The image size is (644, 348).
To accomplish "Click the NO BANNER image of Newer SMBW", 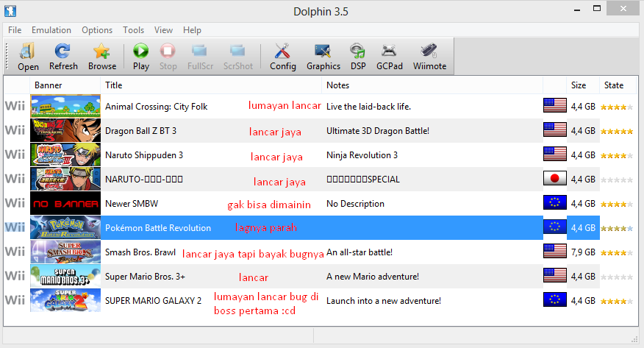I will pyautogui.click(x=65, y=203).
